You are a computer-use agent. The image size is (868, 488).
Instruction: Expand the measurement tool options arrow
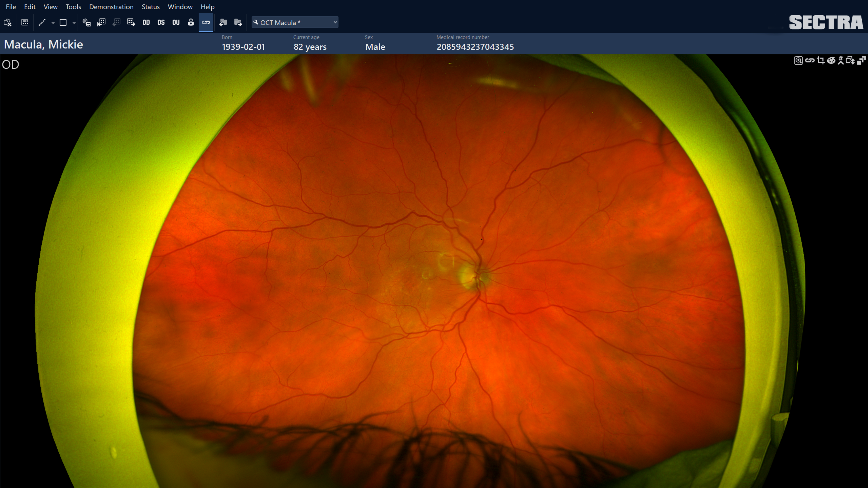click(x=52, y=23)
